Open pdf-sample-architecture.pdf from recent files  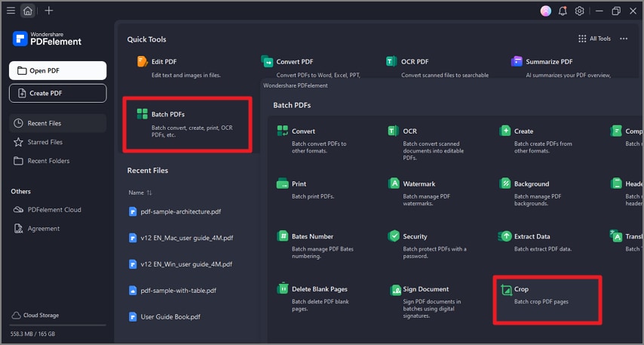180,211
